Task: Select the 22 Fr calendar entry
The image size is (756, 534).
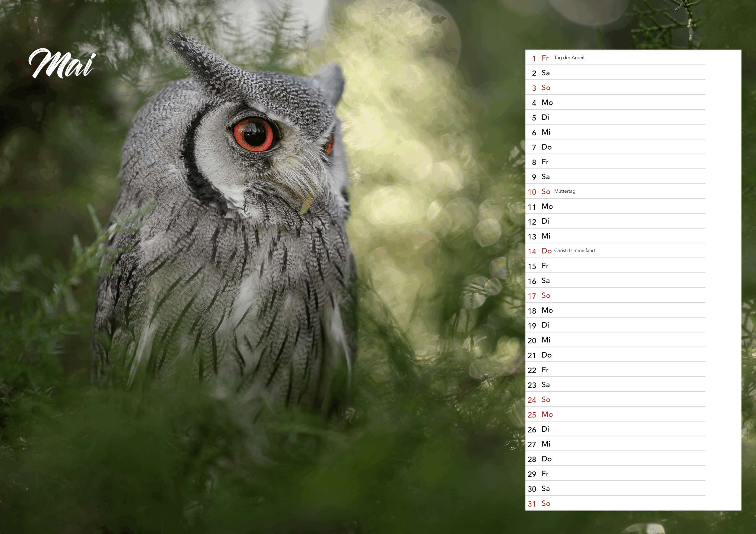Action: coord(615,370)
